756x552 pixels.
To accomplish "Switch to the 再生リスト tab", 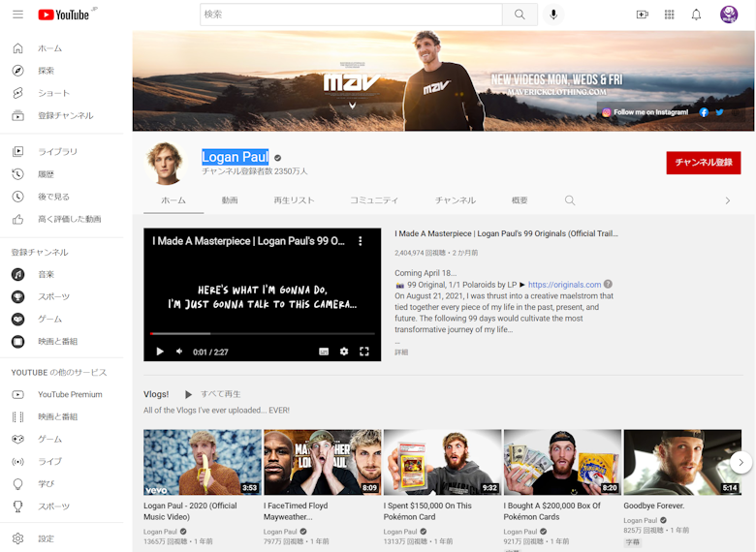I will pyautogui.click(x=294, y=200).
